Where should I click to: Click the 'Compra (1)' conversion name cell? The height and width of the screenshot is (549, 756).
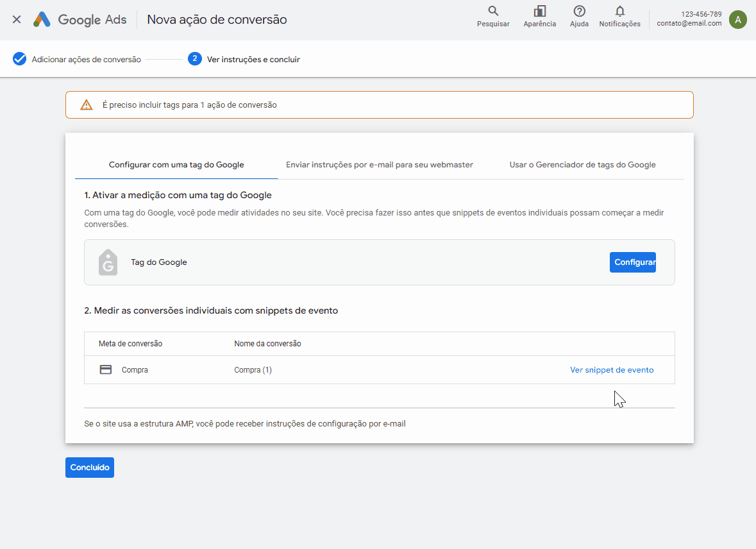pyautogui.click(x=253, y=370)
